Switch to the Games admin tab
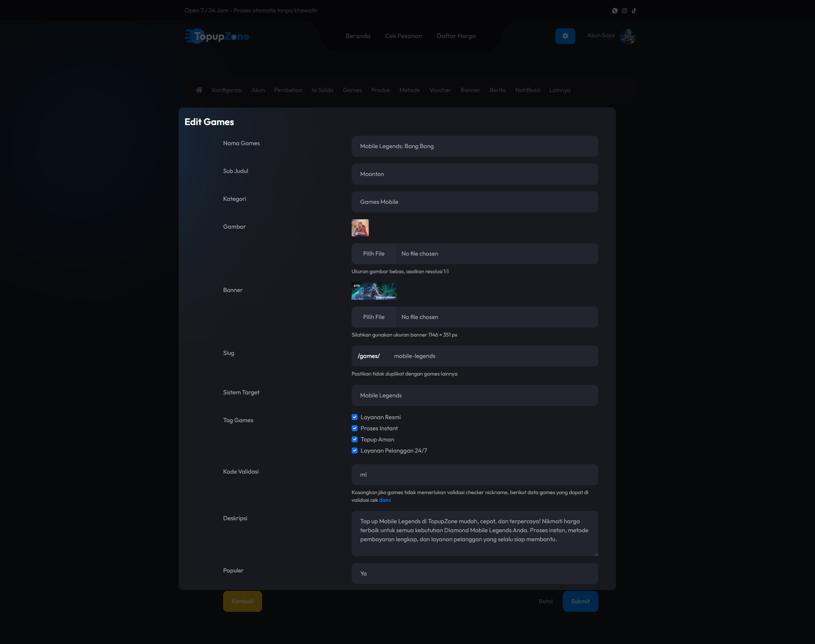815x644 pixels. click(x=352, y=90)
